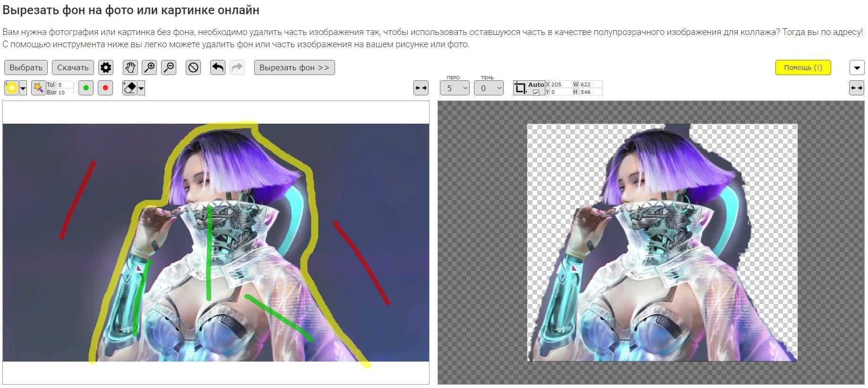Viewport: 868px width, 388px height.
Task: Toggle the Auto crop checkbox
Action: tap(536, 93)
